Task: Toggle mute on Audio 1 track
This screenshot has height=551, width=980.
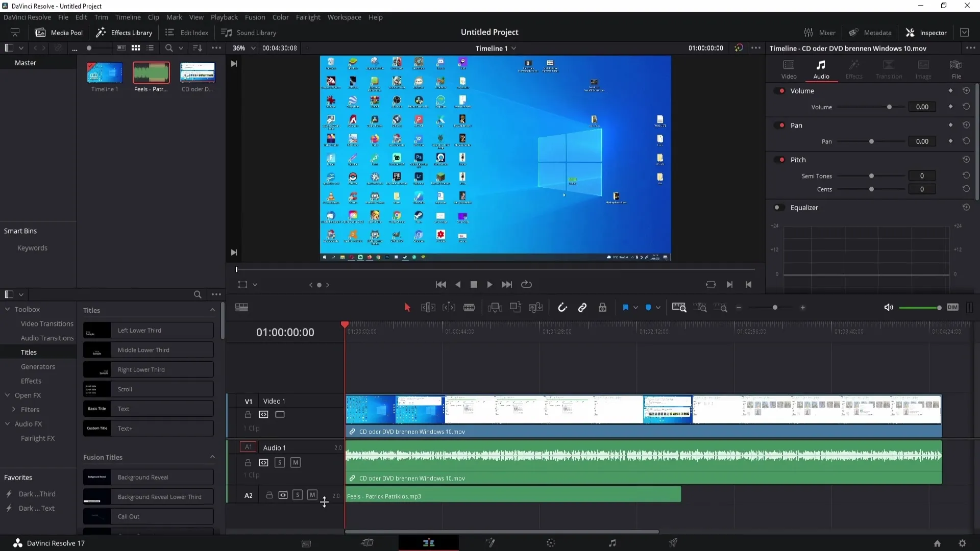Action: [x=295, y=462]
